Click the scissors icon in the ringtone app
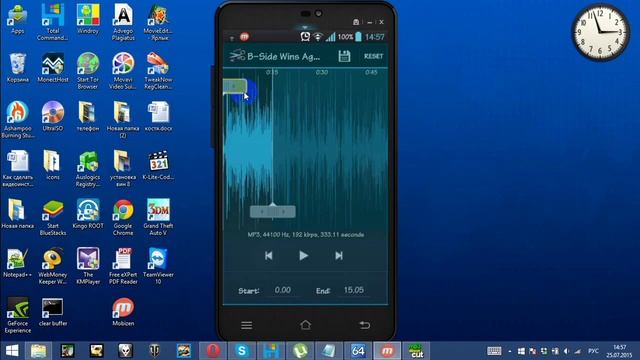Image resolution: width=640 pixels, height=360 pixels. click(237, 56)
